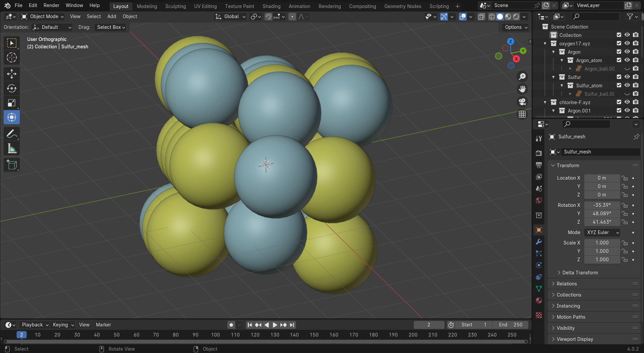Screen dimensions: 644x353
Task: Switch to the Shading workspace tab
Action: 271,6
